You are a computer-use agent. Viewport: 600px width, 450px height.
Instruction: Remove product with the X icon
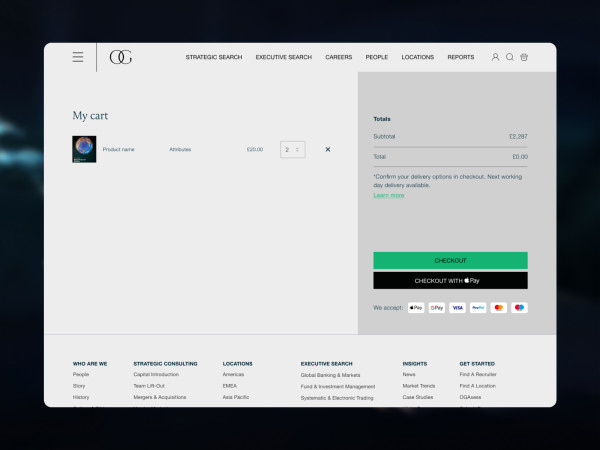[x=328, y=149]
